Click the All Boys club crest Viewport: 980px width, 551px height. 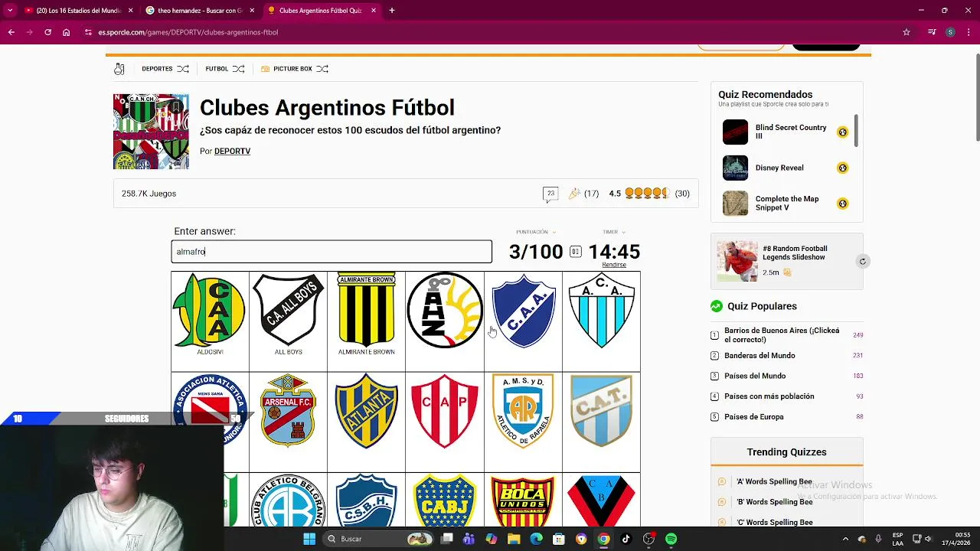[x=289, y=310]
